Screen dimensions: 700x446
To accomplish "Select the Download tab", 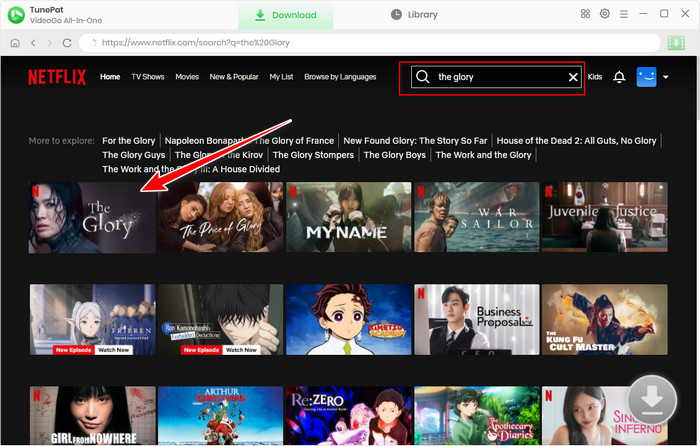I will [x=285, y=15].
